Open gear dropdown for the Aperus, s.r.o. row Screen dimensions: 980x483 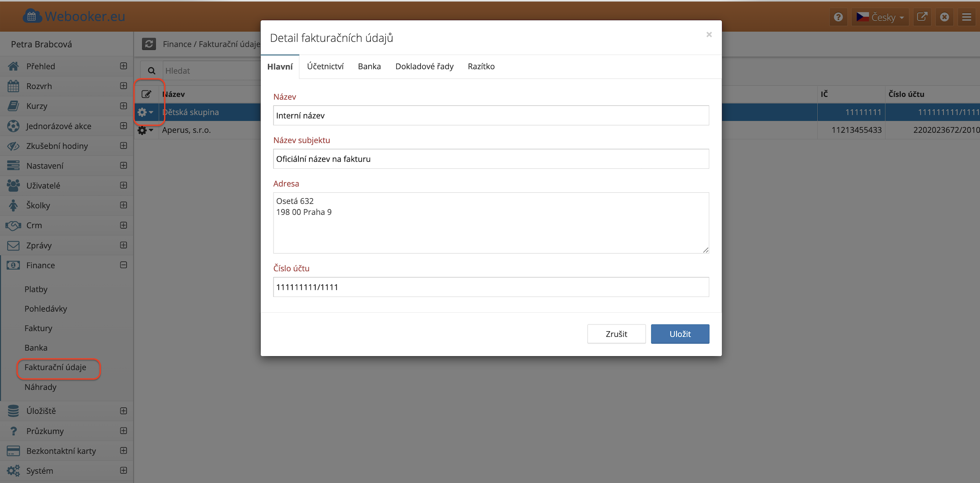pyautogui.click(x=145, y=130)
